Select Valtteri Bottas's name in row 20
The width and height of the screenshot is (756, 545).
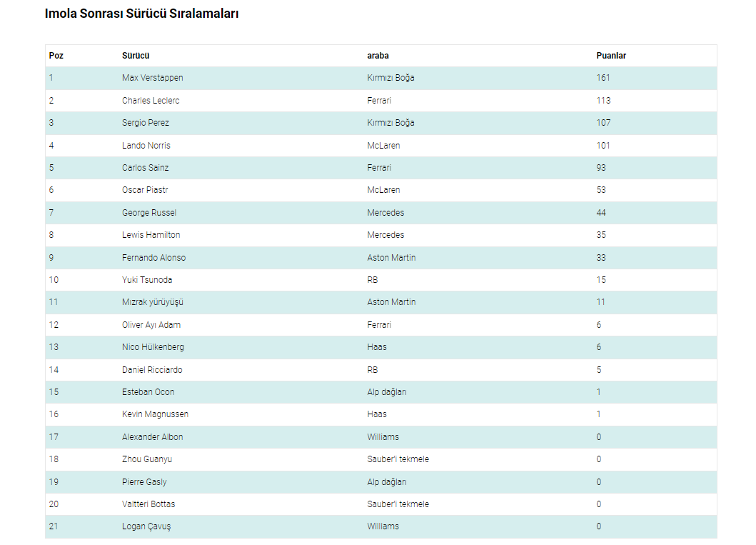point(148,504)
